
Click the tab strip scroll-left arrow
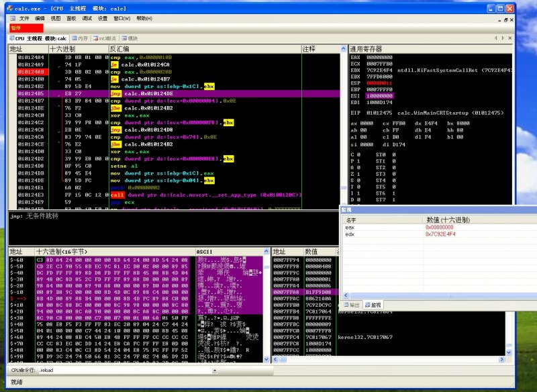(x=496, y=38)
